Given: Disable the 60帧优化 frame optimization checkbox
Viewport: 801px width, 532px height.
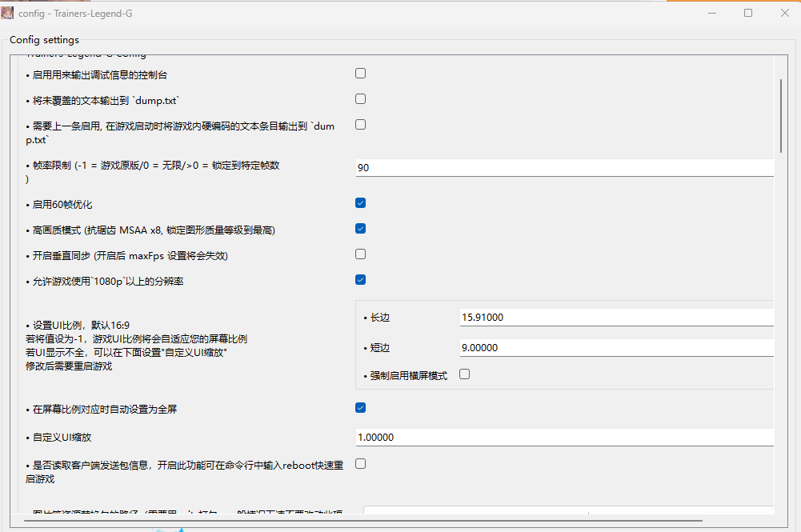Looking at the screenshot, I should click(360, 202).
